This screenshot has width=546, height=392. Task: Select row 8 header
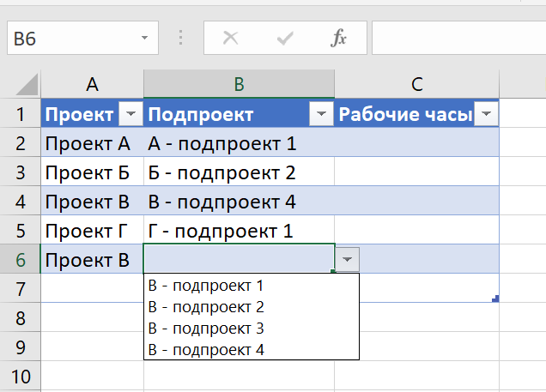pos(21,318)
